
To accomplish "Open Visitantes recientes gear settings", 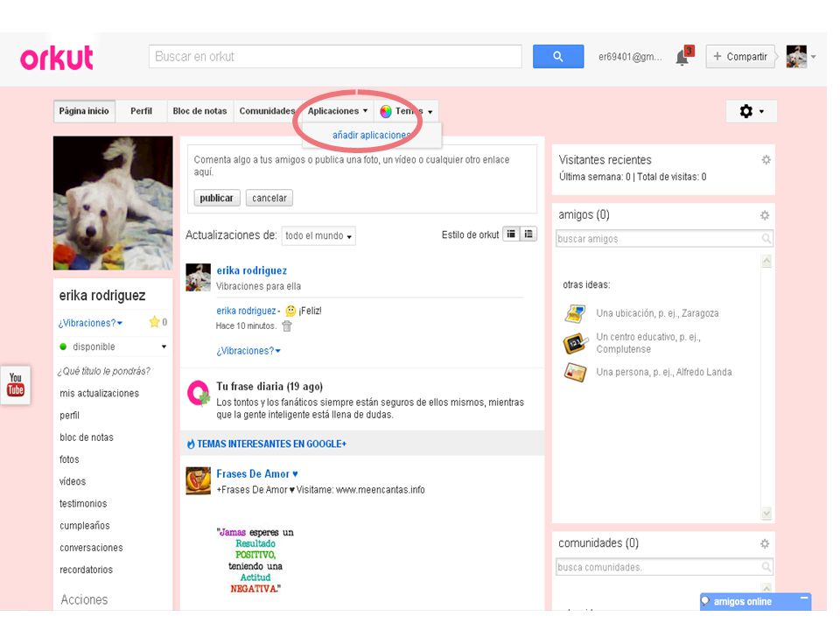I will [x=766, y=159].
